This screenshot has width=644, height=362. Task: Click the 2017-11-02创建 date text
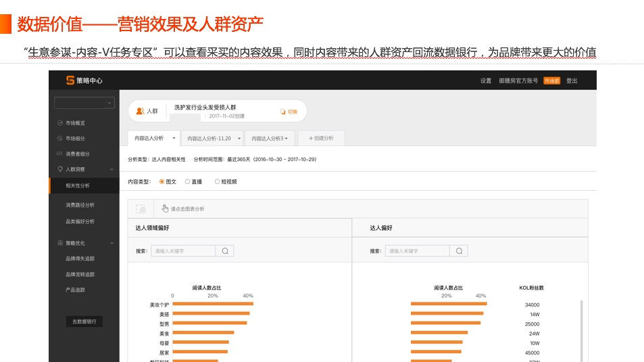(x=226, y=116)
